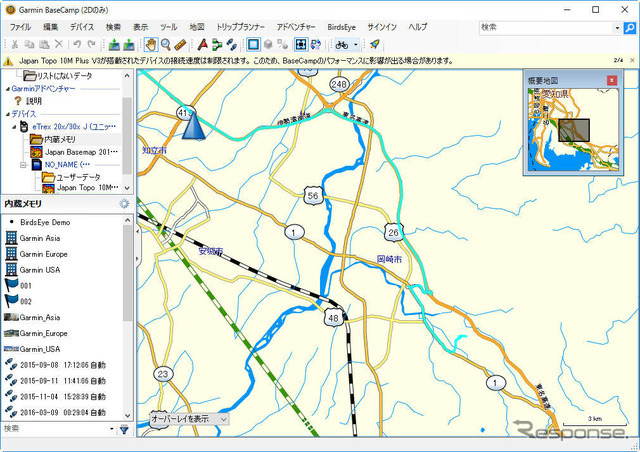Open the オーバーレイを表示 dropdown

coord(188,419)
